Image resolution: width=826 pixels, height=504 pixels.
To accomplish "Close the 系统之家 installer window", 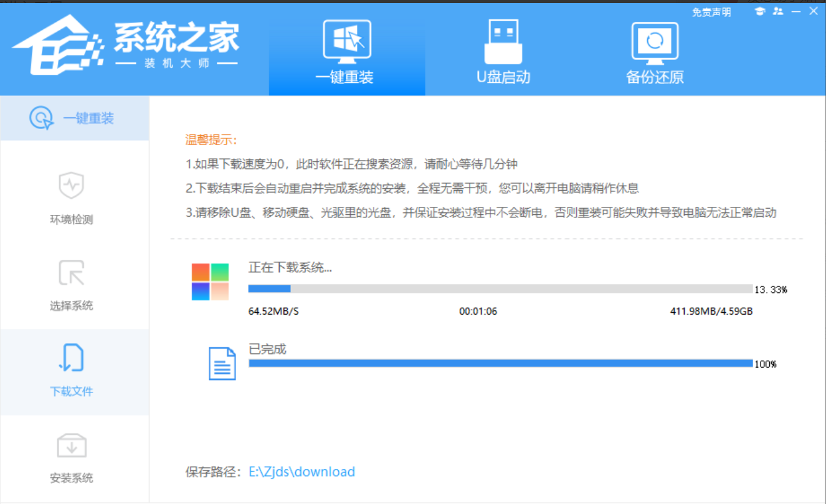I will point(814,11).
